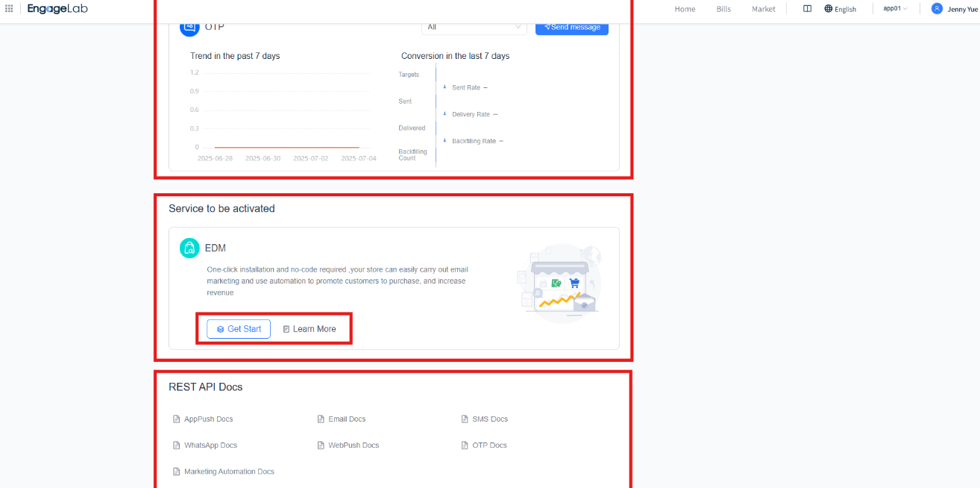
Task: Go to the Home menu item
Action: tap(685, 9)
